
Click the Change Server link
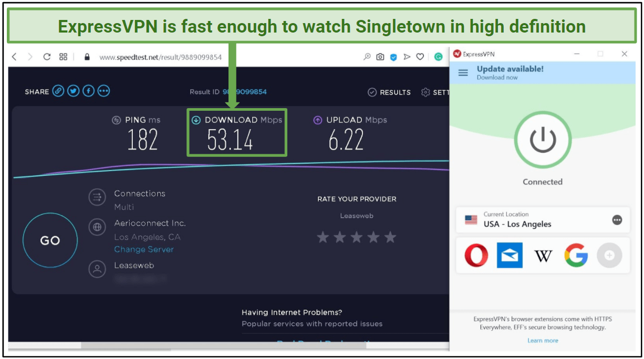[x=144, y=249]
